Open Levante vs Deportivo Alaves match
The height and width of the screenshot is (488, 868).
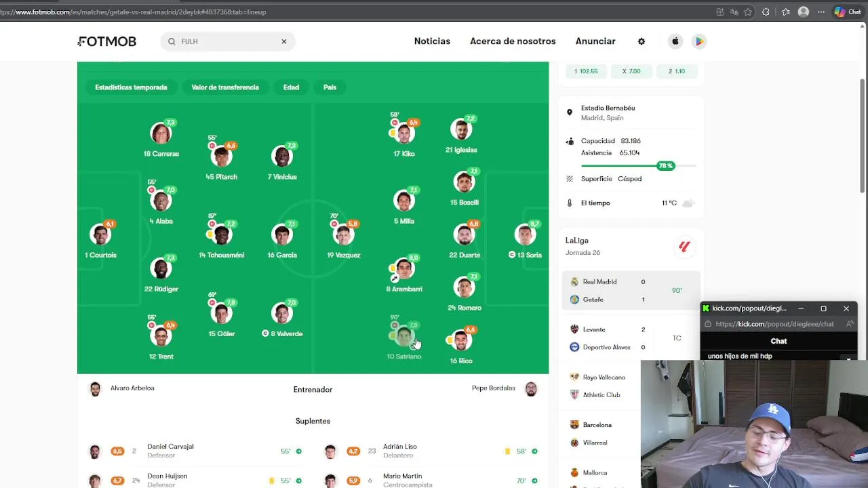[631, 338]
